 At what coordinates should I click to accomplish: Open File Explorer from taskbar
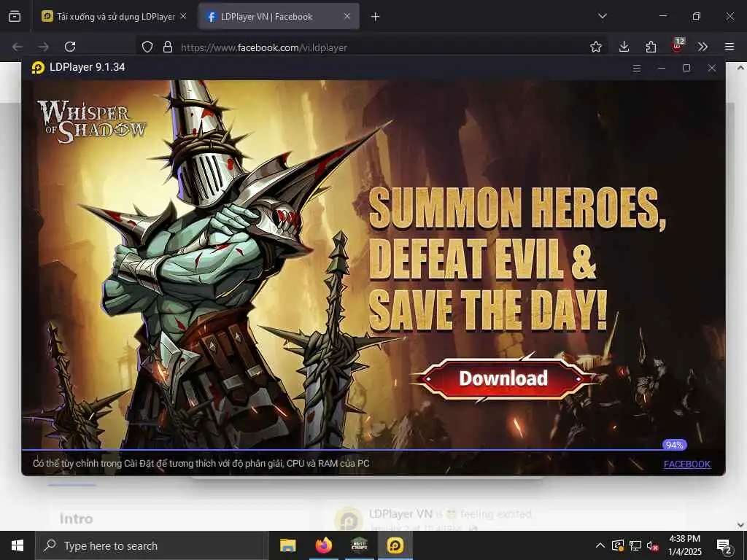pos(287,545)
